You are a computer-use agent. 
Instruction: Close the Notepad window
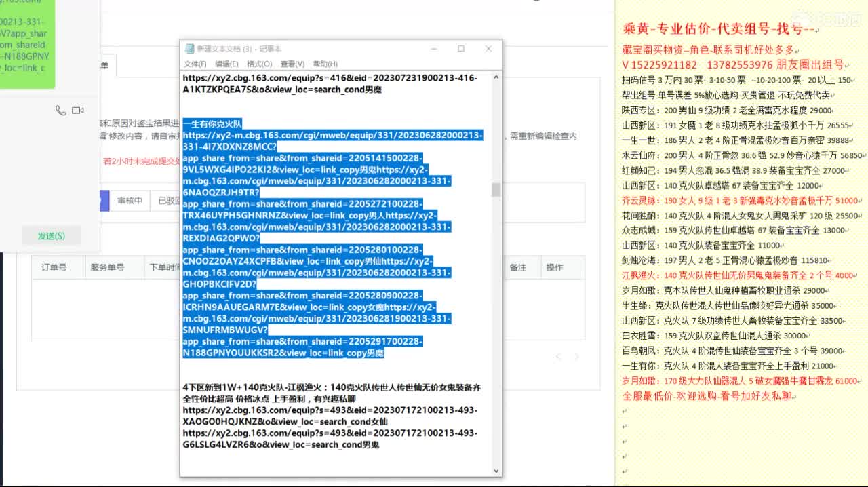coord(488,49)
